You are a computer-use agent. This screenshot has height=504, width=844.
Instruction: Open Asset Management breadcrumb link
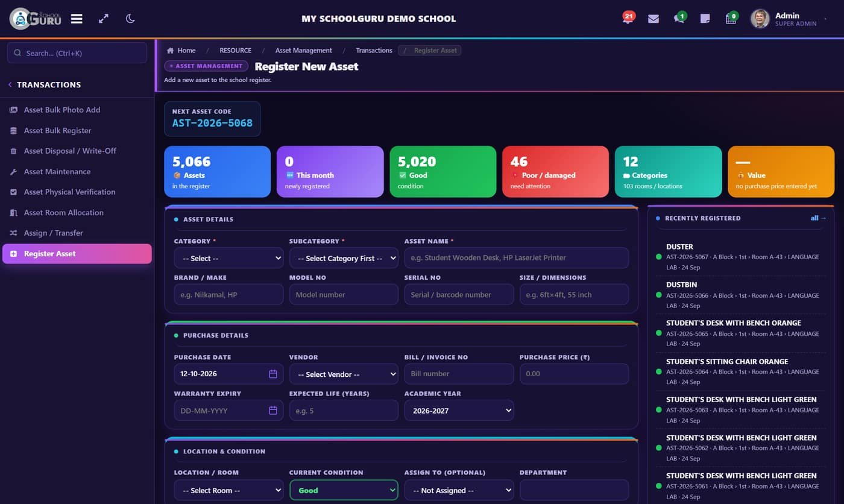point(303,51)
